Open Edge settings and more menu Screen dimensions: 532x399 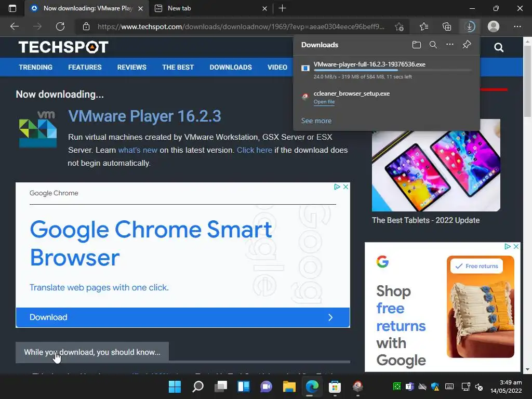tap(517, 26)
